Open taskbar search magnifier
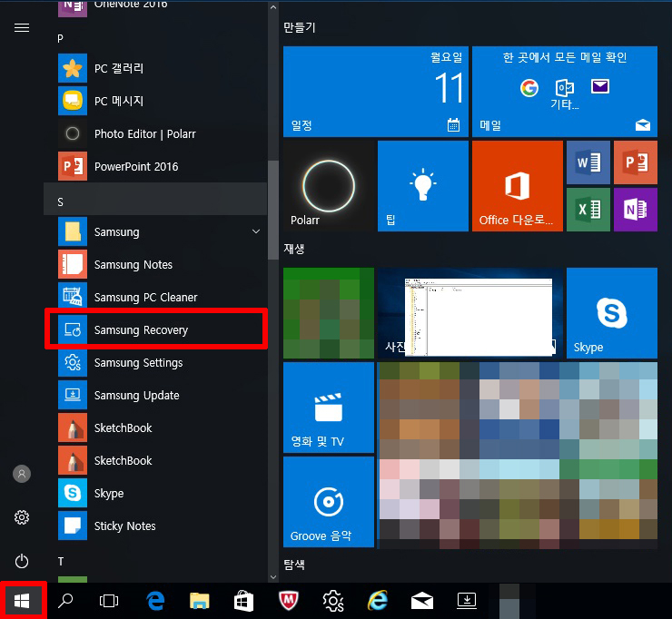This screenshot has height=619, width=672. point(65,601)
